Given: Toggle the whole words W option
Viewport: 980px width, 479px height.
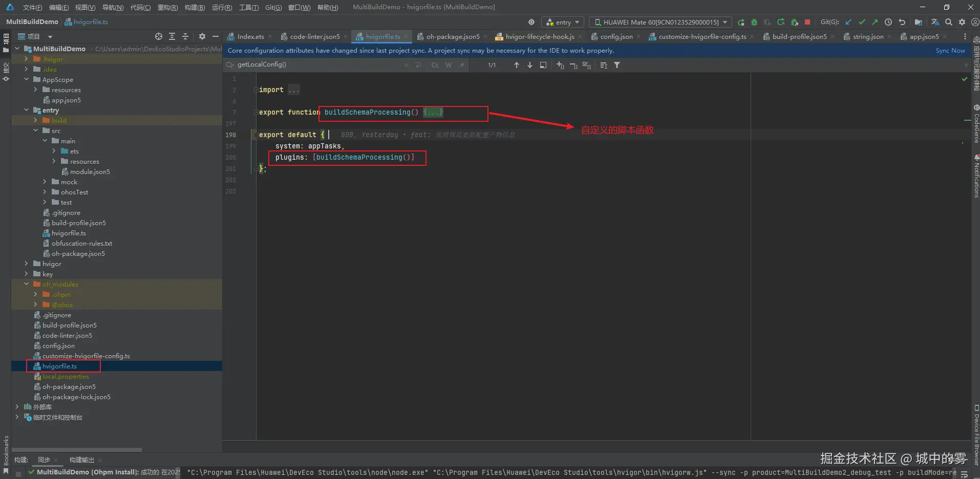Looking at the screenshot, I should coord(449,65).
